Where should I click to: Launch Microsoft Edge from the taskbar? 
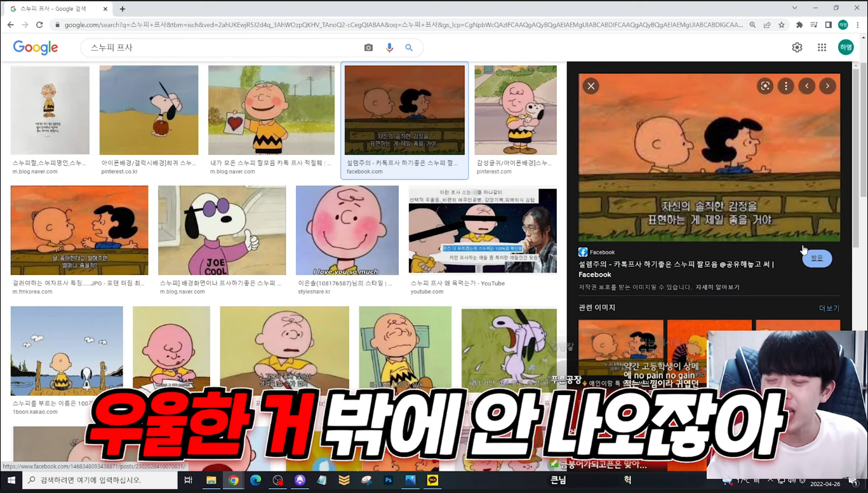click(x=255, y=480)
